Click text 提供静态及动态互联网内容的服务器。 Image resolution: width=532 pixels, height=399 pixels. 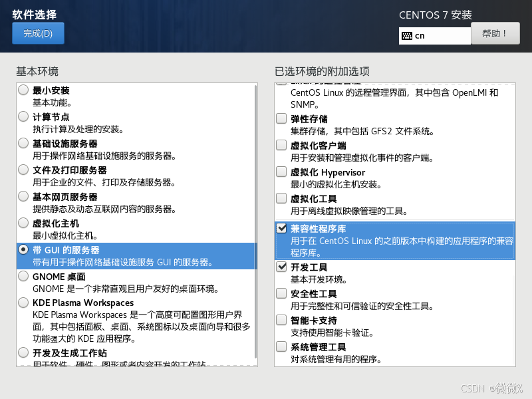(x=104, y=209)
